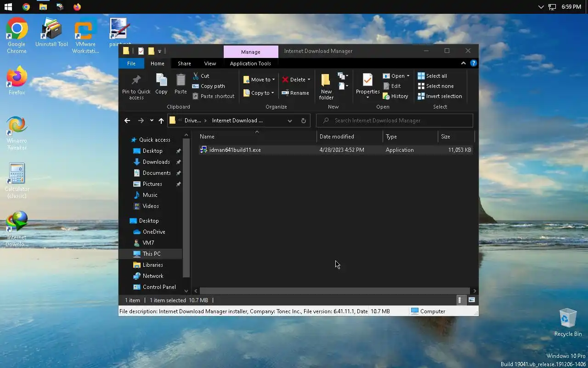Cut the selected file

click(201, 76)
